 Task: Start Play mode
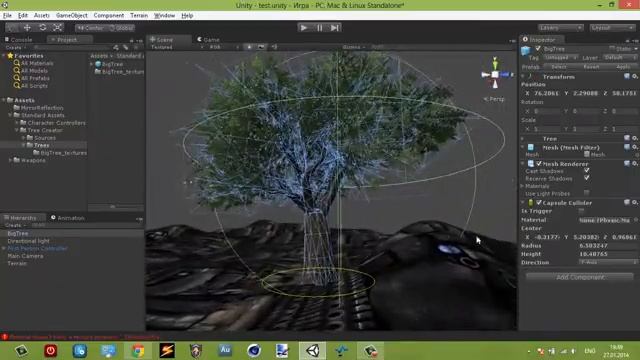[304, 28]
